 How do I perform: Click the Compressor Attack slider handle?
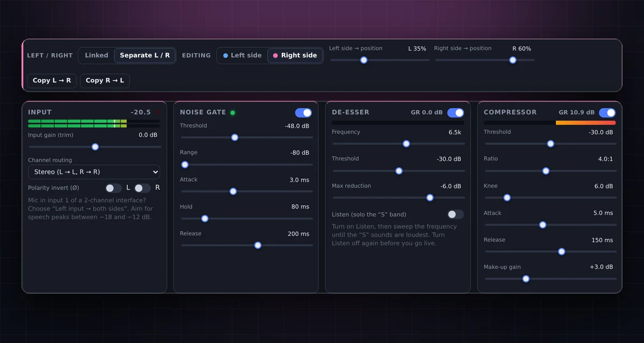(x=543, y=225)
